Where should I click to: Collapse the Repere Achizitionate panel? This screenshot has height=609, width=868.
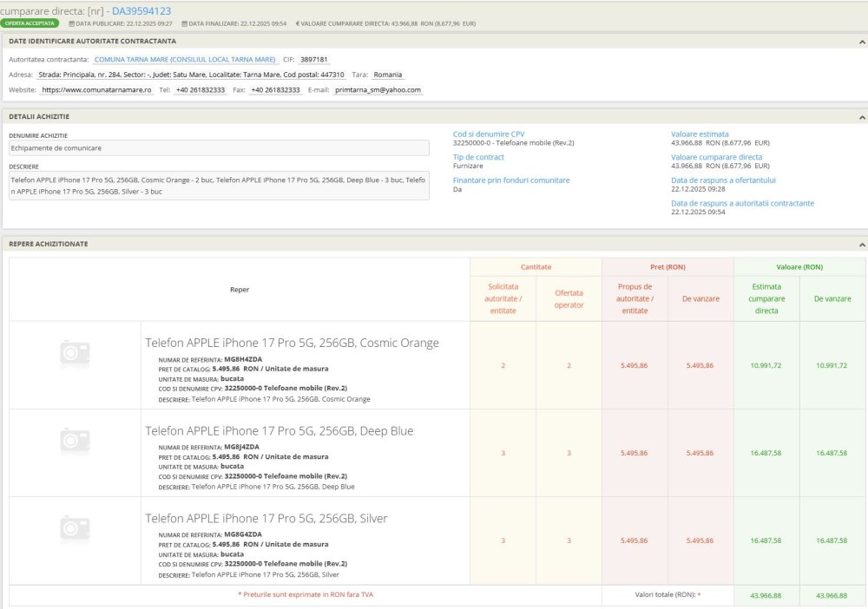click(x=861, y=245)
